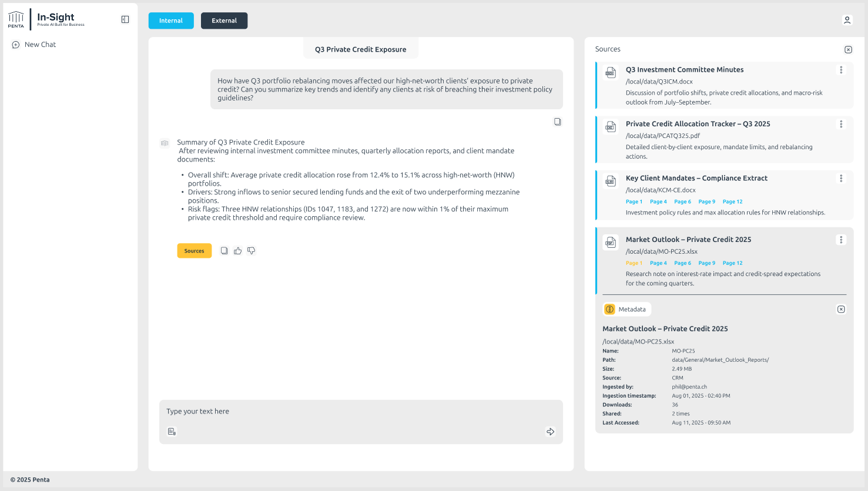Open the user profile icon
868x491 pixels.
847,20
